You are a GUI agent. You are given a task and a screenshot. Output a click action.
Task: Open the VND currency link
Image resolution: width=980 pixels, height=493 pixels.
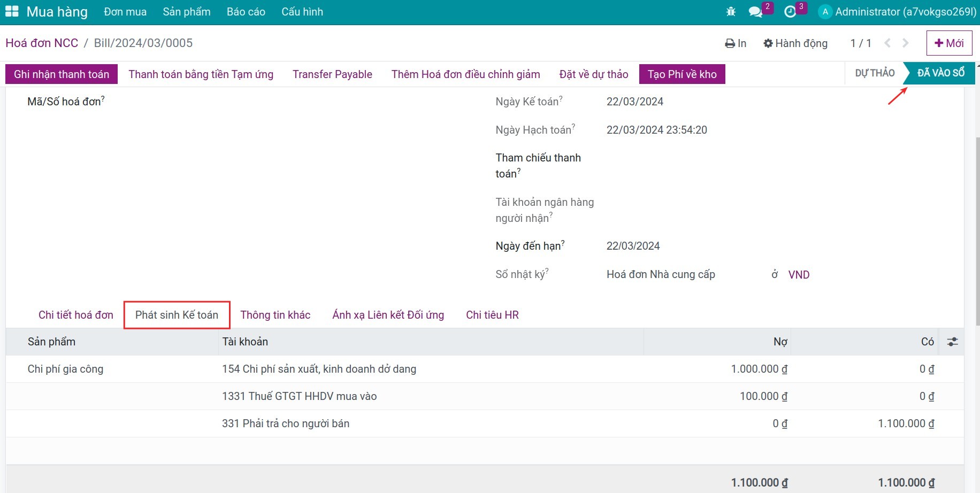(x=799, y=275)
